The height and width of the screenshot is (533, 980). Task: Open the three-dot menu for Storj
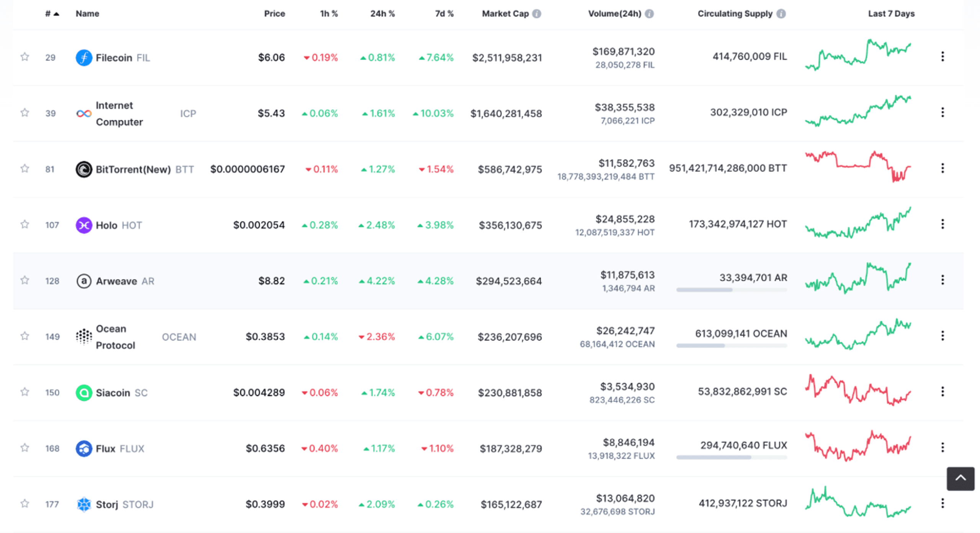coord(942,504)
